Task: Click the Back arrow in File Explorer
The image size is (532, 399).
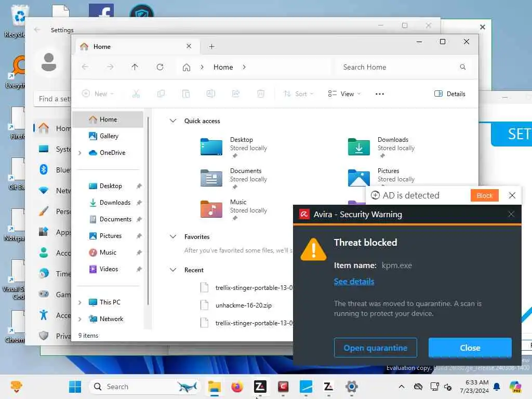Action: click(85, 67)
